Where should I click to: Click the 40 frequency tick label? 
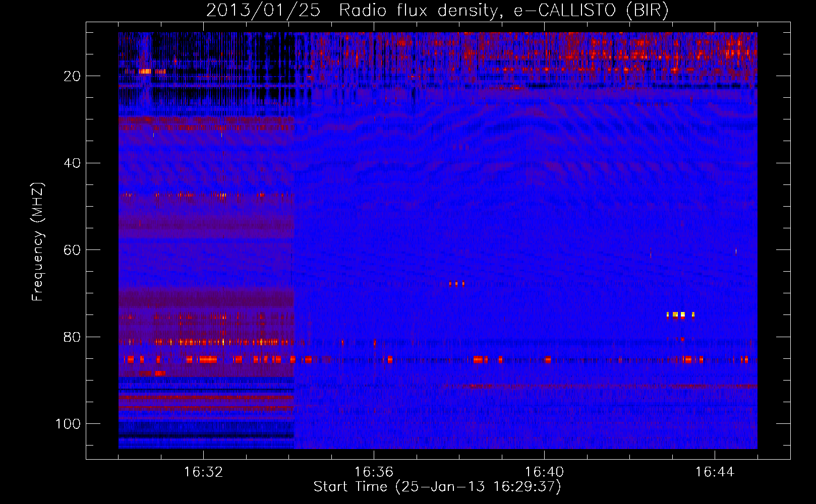coord(72,163)
